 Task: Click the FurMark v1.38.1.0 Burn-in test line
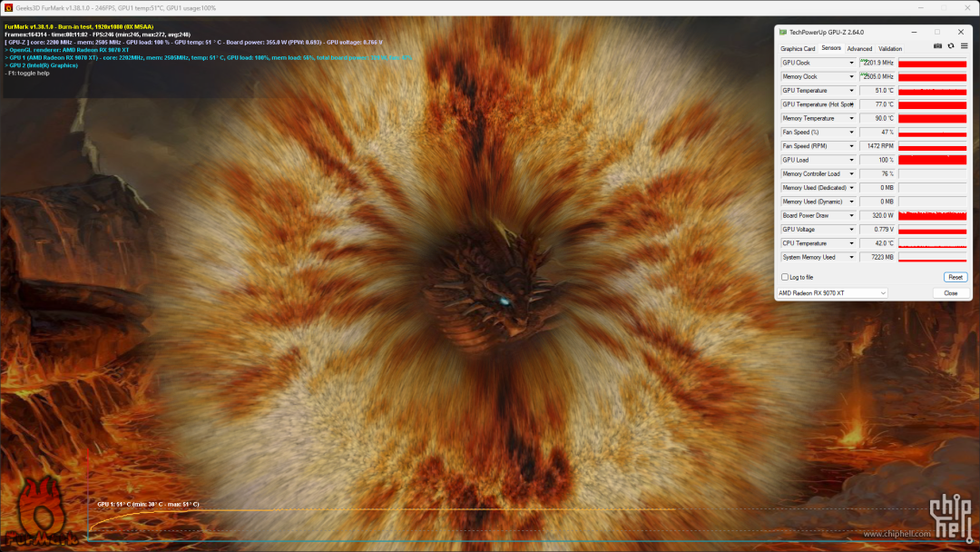[79, 27]
